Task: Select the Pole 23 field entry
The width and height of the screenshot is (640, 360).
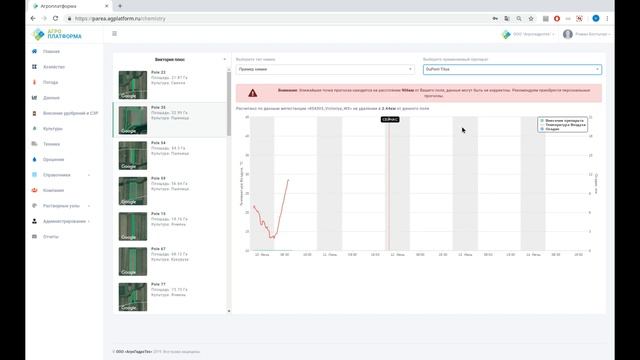Action: tap(169, 84)
